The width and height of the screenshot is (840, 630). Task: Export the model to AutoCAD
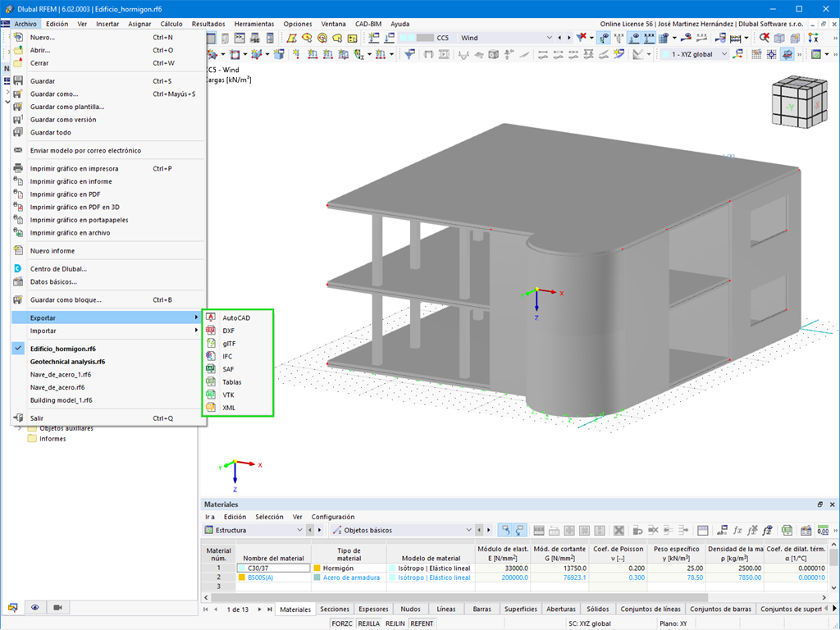[x=236, y=317]
